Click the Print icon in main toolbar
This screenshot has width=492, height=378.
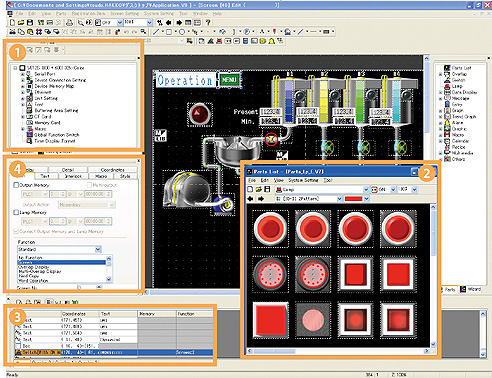click(69, 22)
